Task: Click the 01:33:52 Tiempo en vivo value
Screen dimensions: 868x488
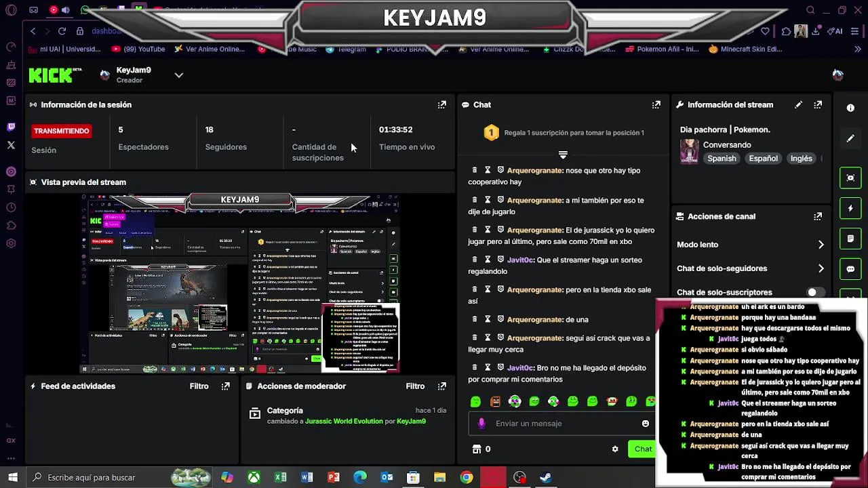Action: 395,129
